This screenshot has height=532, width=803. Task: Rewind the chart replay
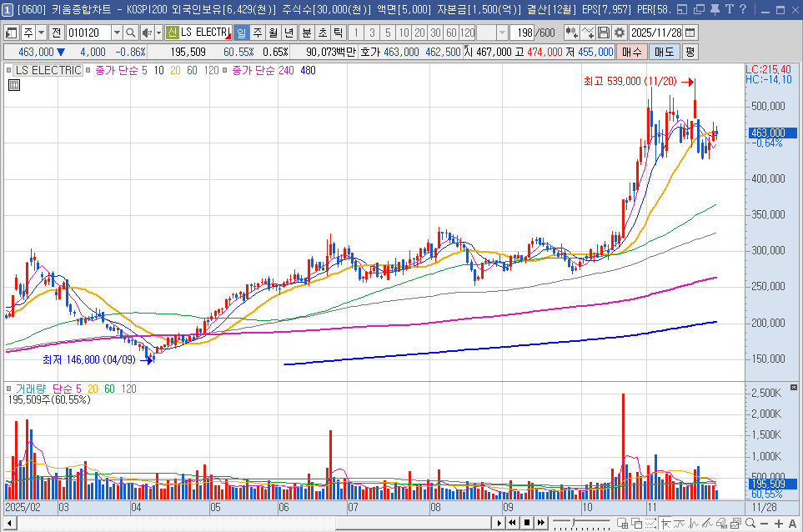pos(513,524)
